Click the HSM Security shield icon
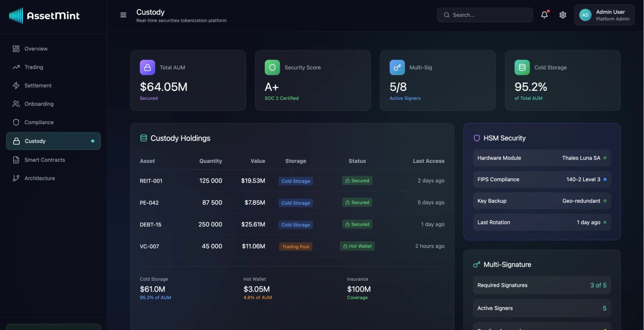Viewport: 644px width, 330px height. tap(477, 138)
